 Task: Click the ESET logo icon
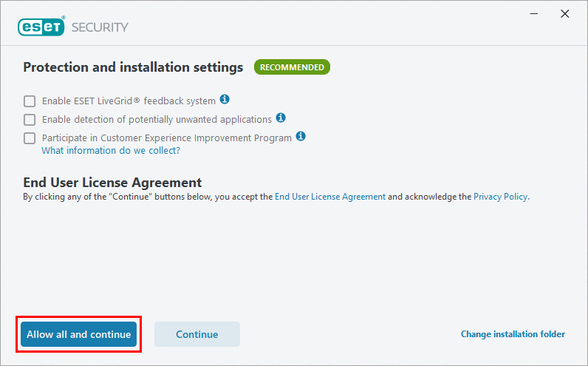click(41, 27)
